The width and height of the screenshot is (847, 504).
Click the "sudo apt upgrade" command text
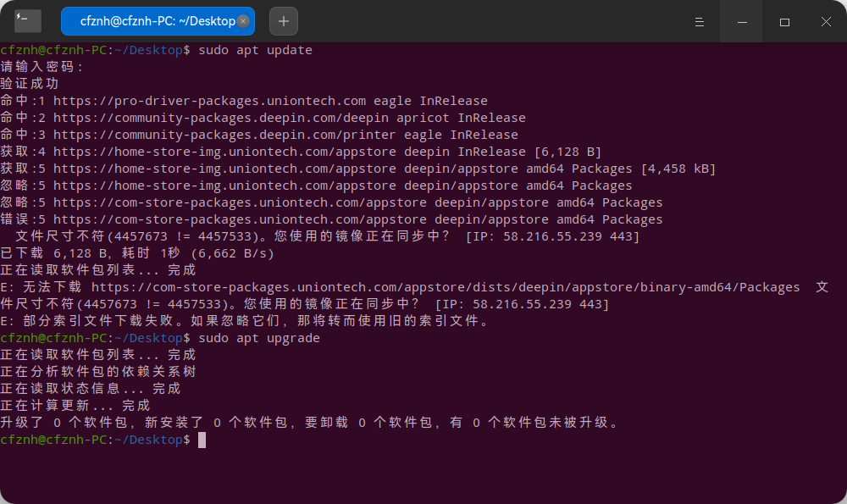(x=258, y=338)
